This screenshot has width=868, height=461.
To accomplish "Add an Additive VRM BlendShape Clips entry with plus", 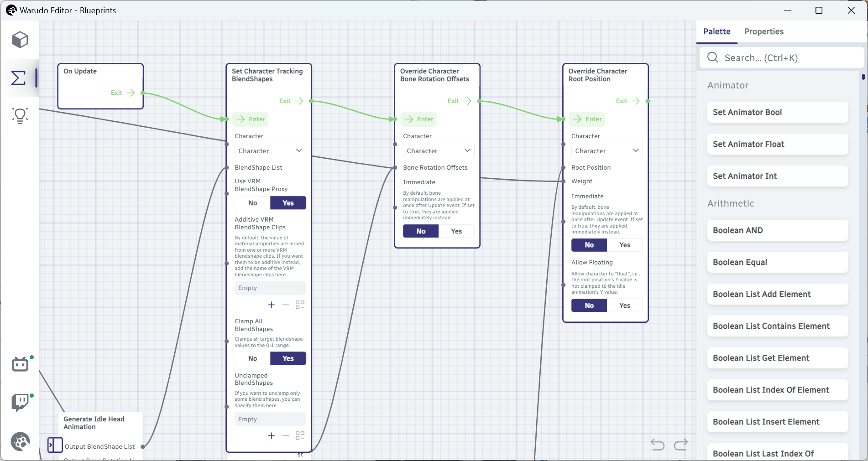I will point(272,305).
